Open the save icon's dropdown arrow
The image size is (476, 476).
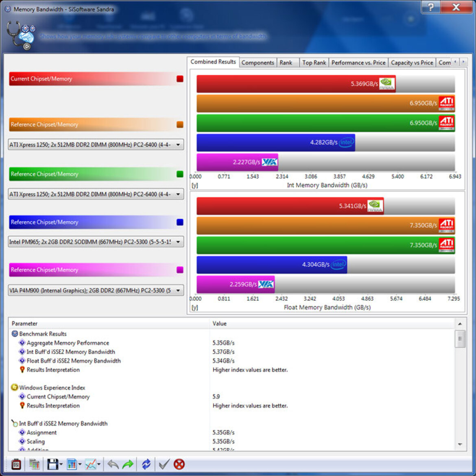click(61, 464)
